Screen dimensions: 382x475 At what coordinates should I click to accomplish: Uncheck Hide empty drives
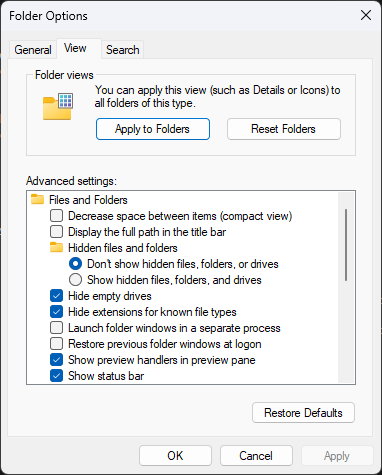56,296
